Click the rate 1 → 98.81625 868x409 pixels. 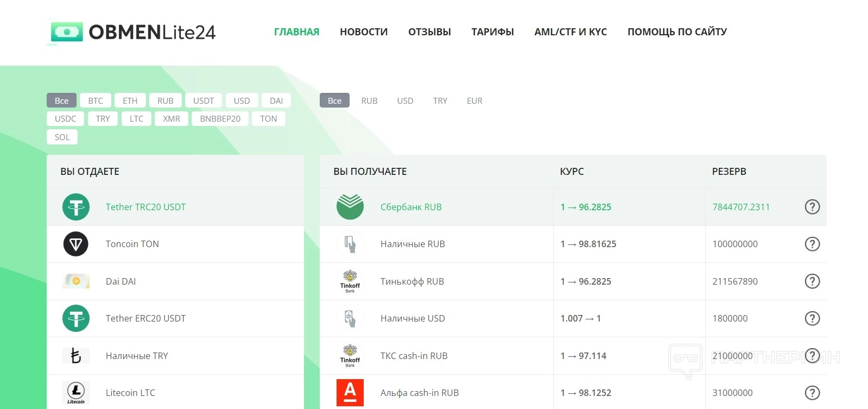[x=588, y=244]
